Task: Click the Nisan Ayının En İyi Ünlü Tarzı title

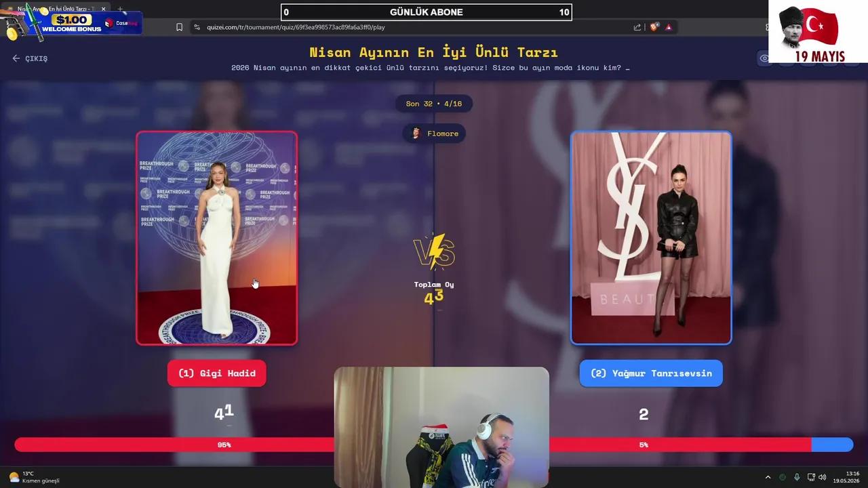Action: coord(434,52)
